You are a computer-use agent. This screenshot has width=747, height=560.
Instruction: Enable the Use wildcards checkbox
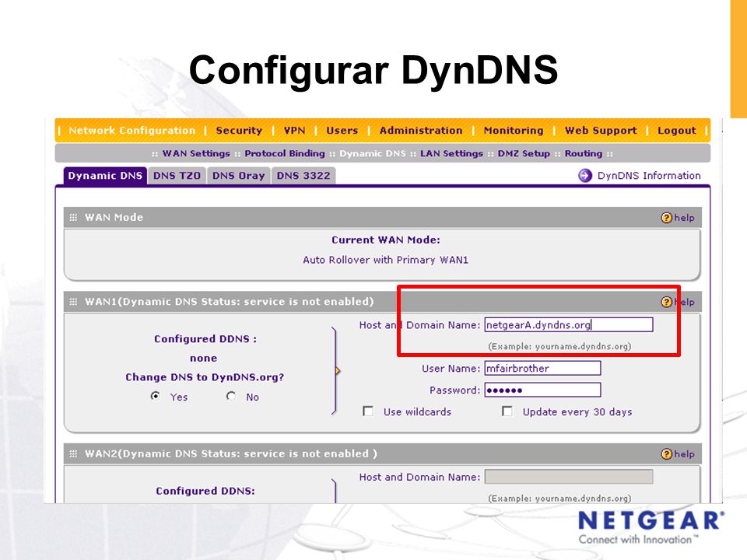[x=368, y=411]
